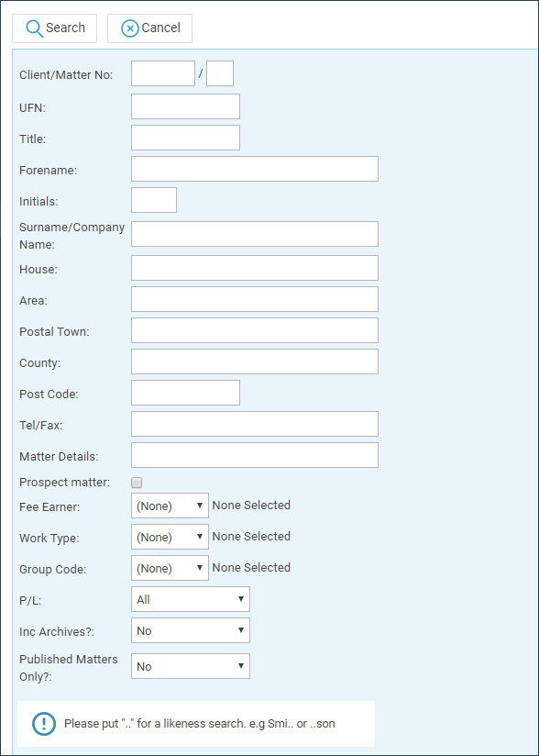539x756 pixels.
Task: Click the Initials input box
Action: (x=154, y=200)
